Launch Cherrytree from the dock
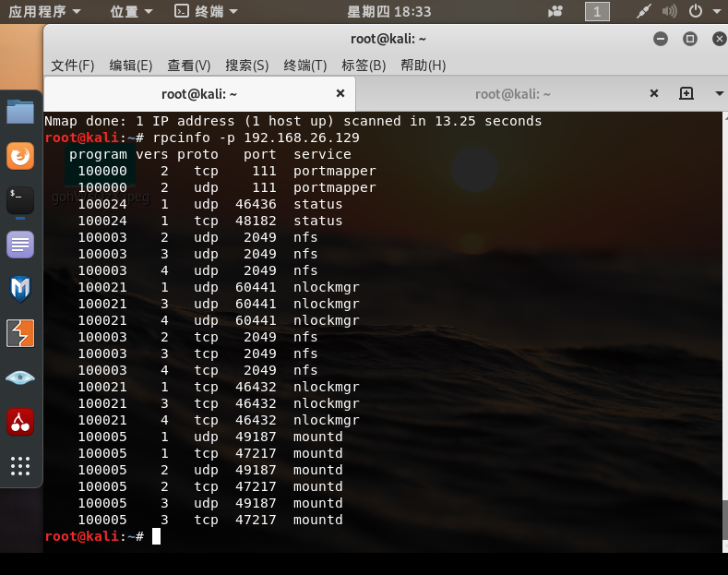The image size is (728, 575). pyautogui.click(x=20, y=422)
